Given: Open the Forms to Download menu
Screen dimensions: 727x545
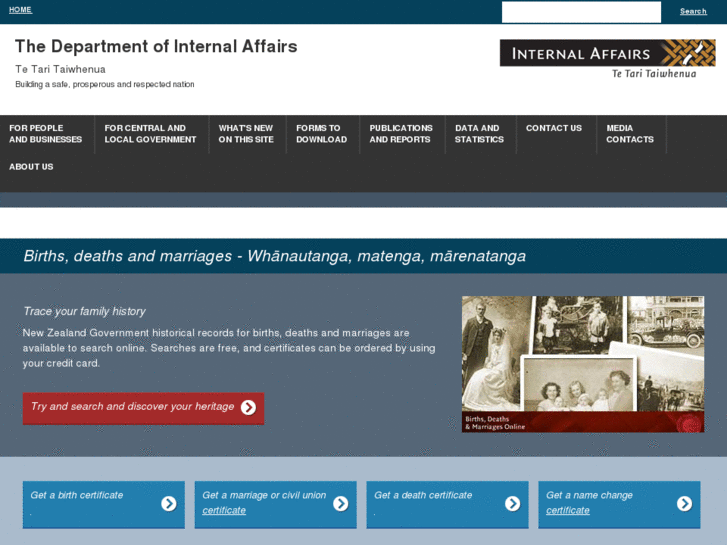Looking at the screenshot, I should 321,134.
